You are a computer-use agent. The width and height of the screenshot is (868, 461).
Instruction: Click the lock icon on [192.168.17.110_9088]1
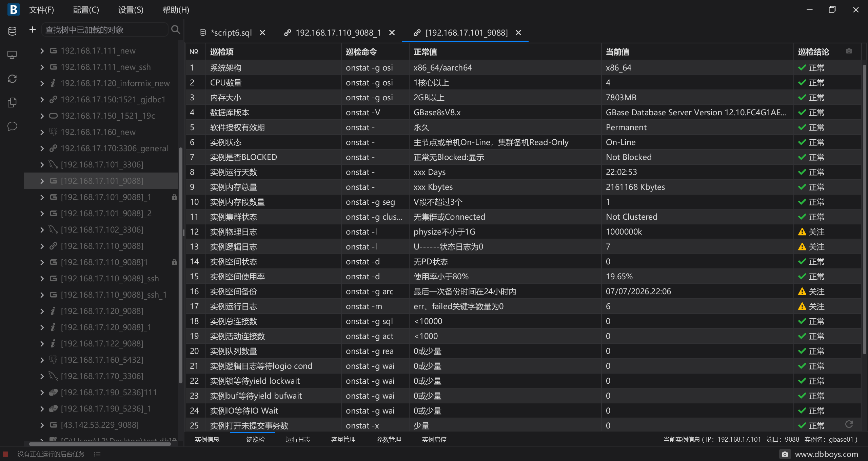pos(174,262)
